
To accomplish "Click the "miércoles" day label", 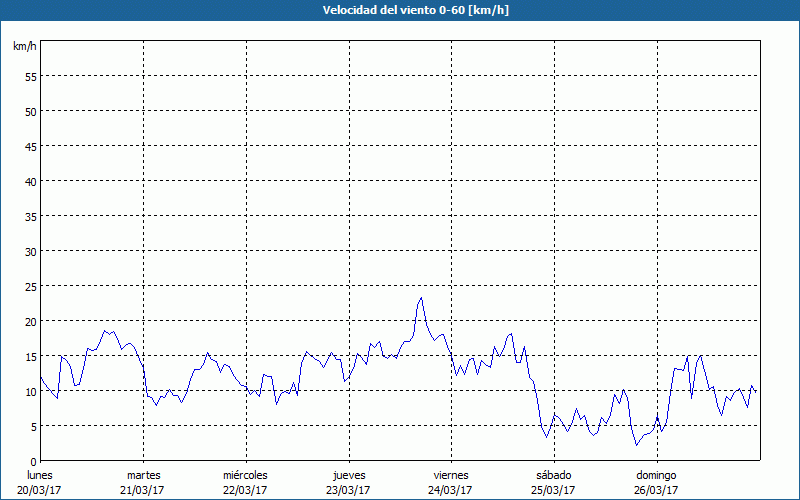I will pos(245,475).
